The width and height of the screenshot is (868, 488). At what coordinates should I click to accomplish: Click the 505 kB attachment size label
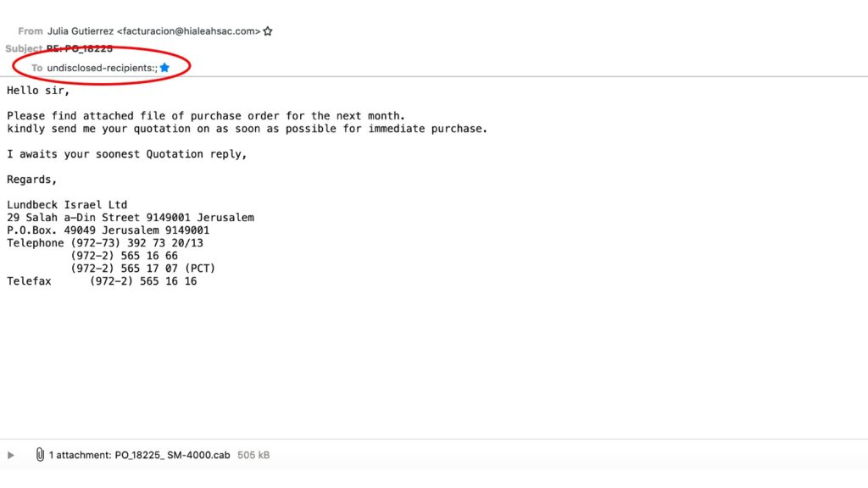253,455
